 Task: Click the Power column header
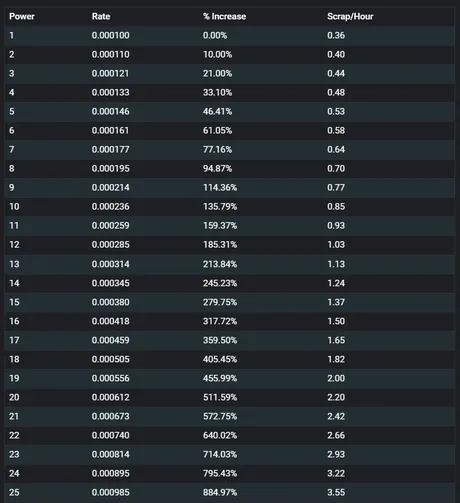click(22, 16)
